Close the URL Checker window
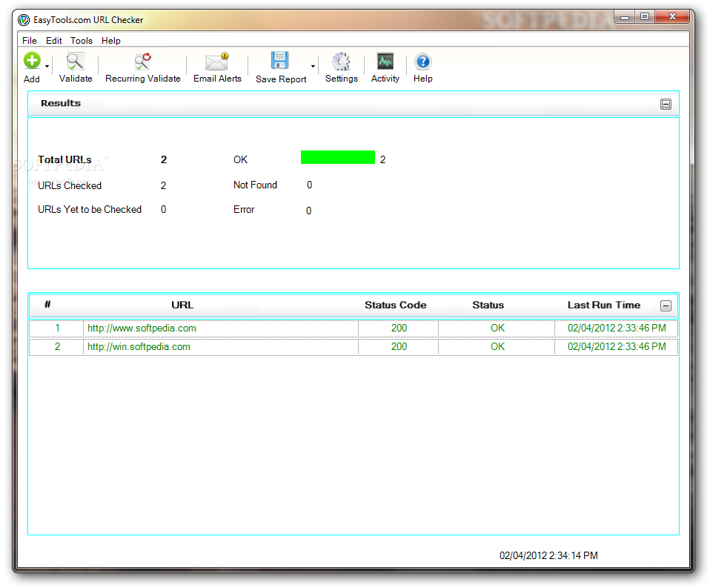The width and height of the screenshot is (710, 588). point(672,17)
